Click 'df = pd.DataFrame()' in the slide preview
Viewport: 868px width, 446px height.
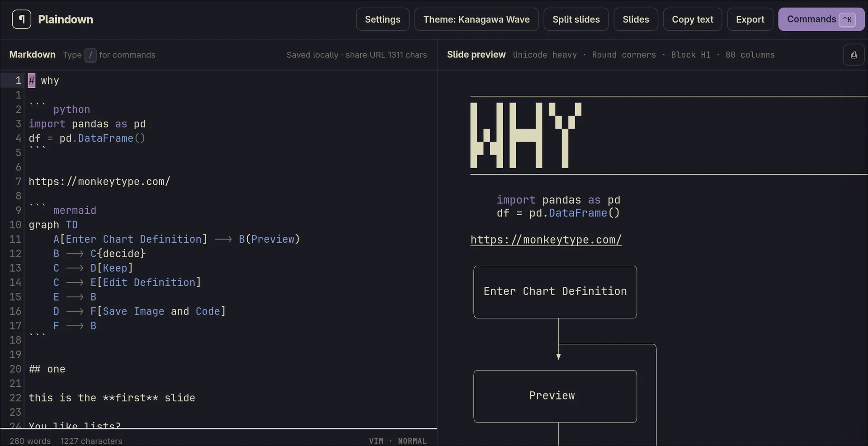(x=558, y=213)
